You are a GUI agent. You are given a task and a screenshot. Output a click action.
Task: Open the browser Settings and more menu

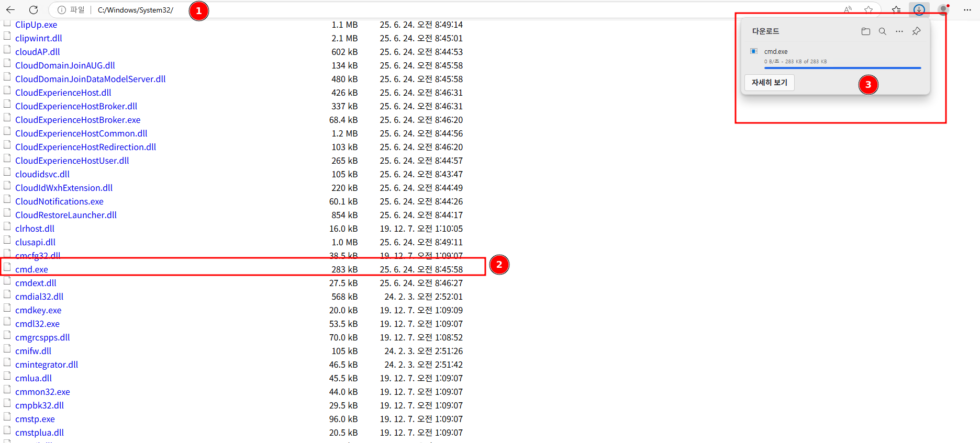pyautogui.click(x=967, y=9)
